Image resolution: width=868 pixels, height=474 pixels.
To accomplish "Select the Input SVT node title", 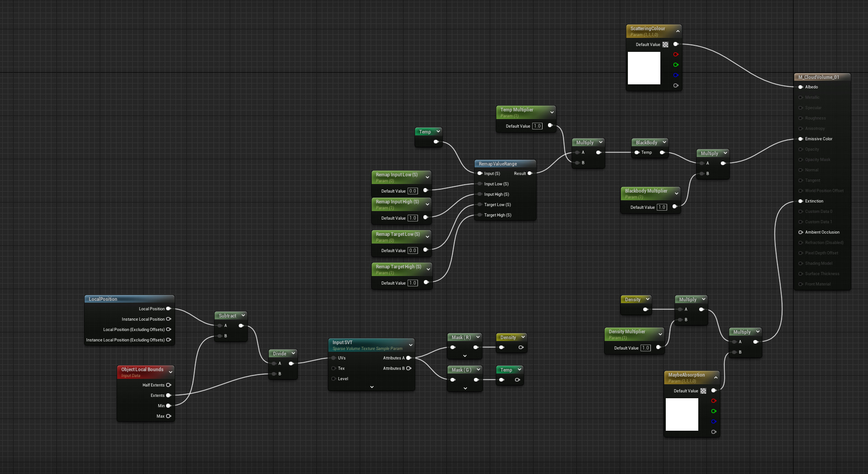I will click(343, 342).
